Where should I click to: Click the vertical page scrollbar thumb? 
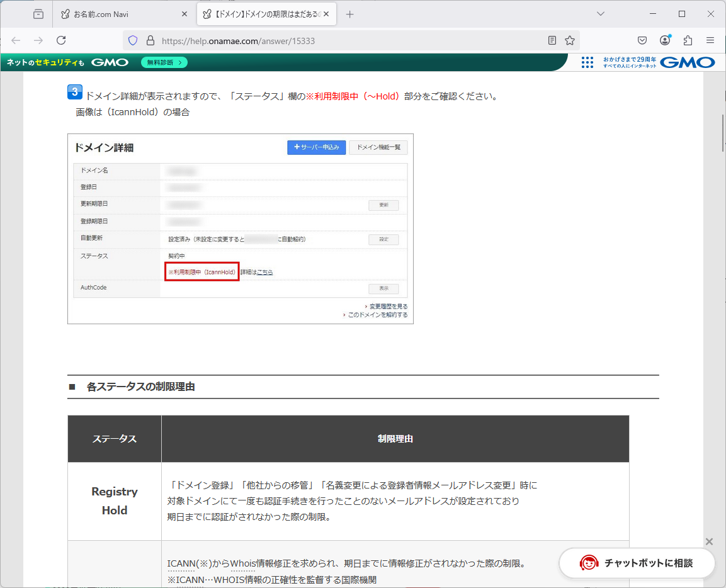coord(723,132)
